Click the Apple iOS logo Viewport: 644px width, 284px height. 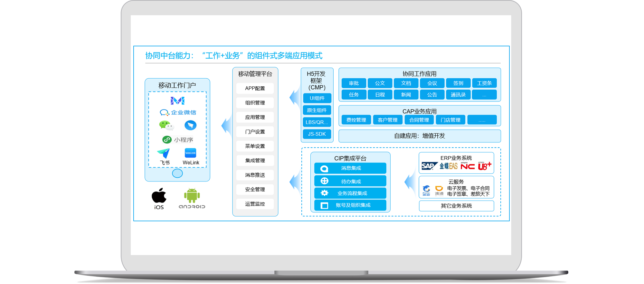[159, 195]
